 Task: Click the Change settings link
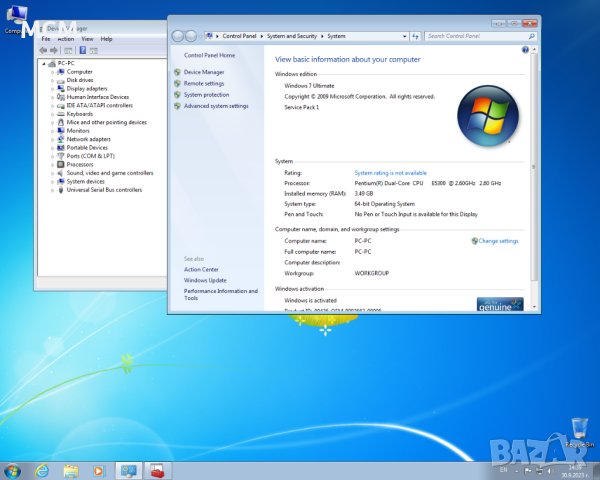coord(498,241)
